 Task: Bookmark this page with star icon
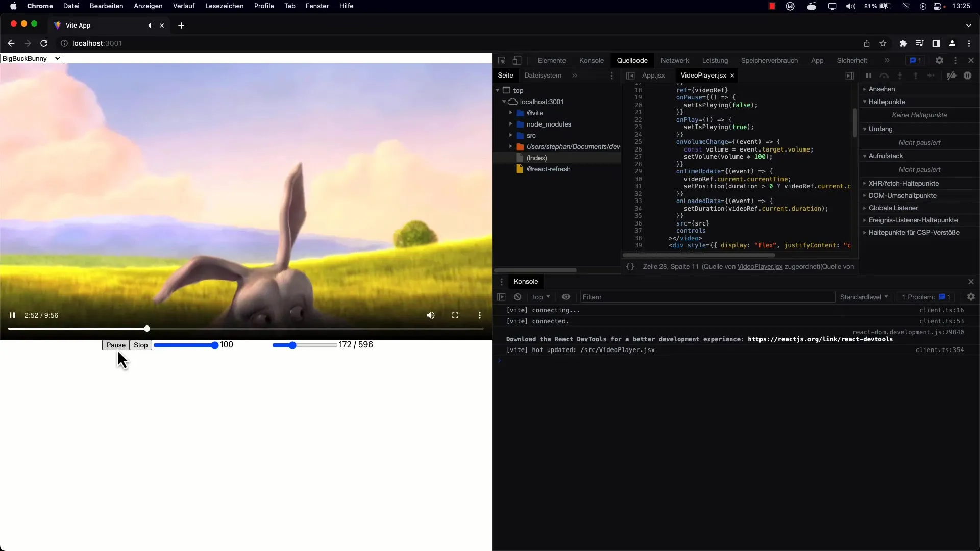click(x=883, y=43)
